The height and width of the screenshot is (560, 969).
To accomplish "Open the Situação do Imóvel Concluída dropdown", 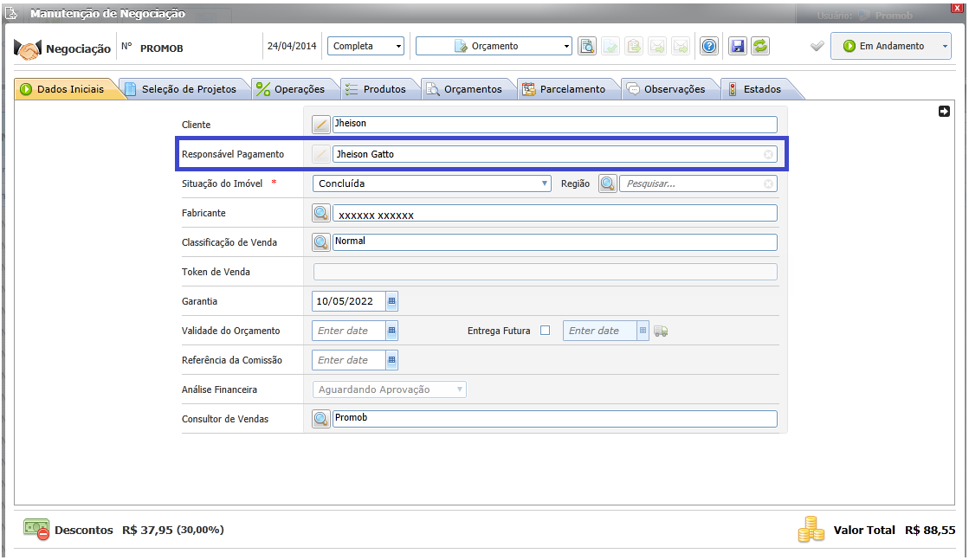I will click(x=431, y=183).
